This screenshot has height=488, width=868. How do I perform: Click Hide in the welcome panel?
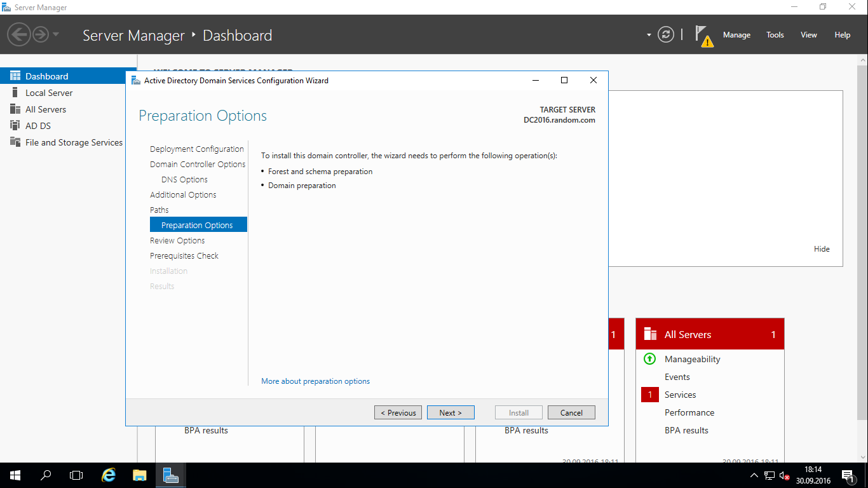822,249
